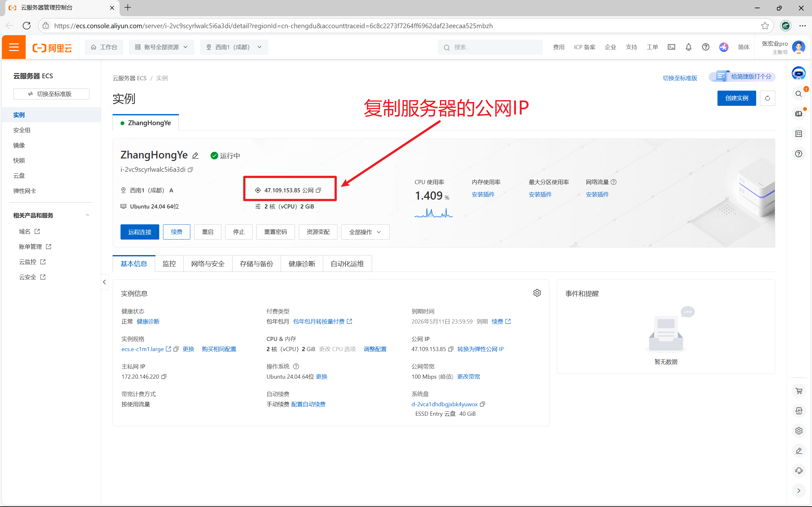This screenshot has height=507, width=812.
Task: Copy the instance ID i-2vc9scyrlwalc5i6a3di
Action: (190, 170)
